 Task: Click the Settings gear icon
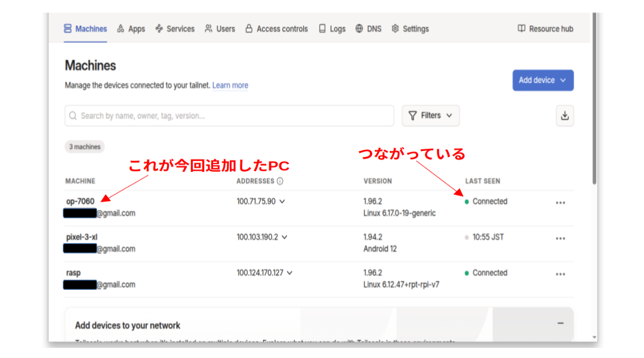point(395,29)
